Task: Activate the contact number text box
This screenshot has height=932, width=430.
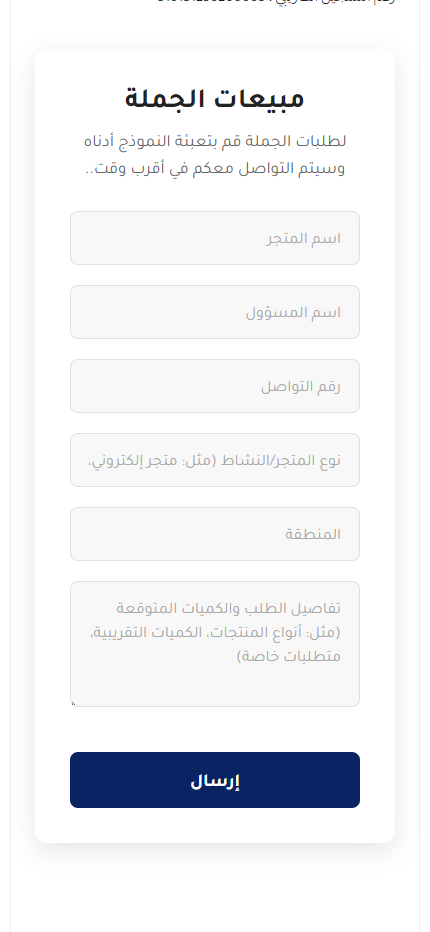Action: click(x=215, y=386)
